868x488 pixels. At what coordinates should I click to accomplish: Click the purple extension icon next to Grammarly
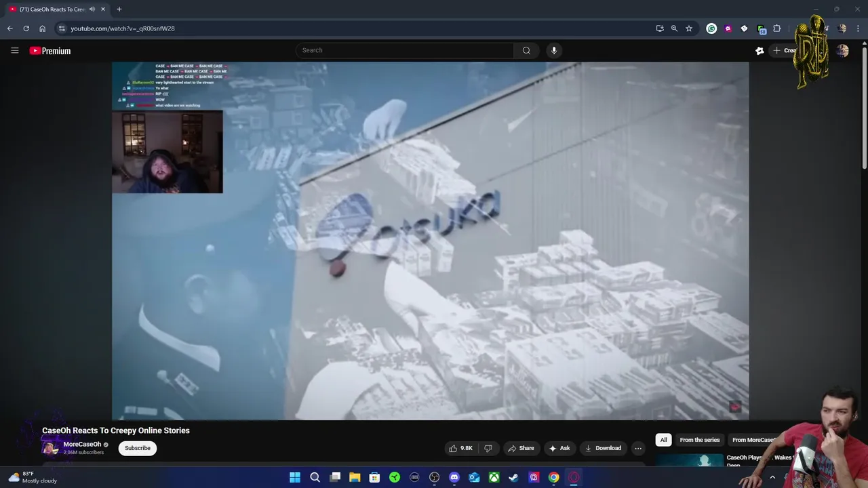pyautogui.click(x=728, y=28)
